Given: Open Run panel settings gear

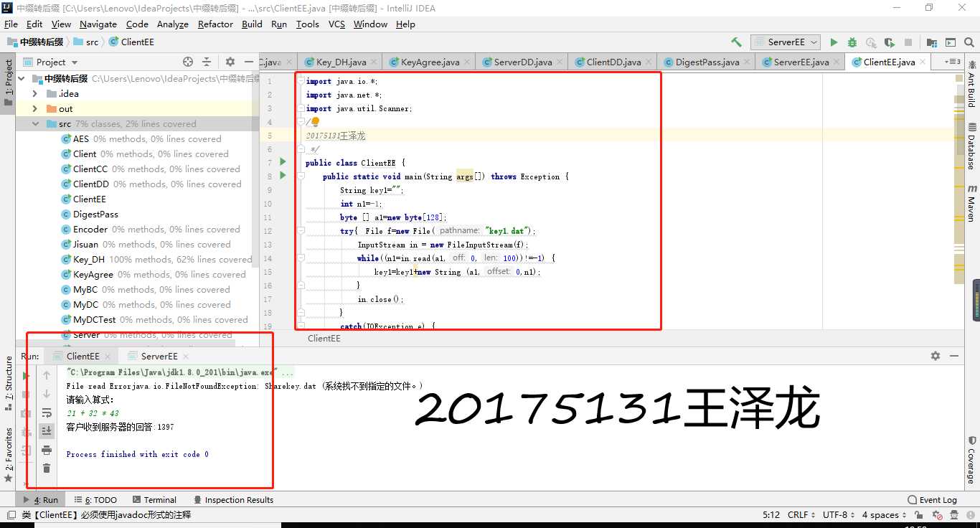Looking at the screenshot, I should click(936, 356).
